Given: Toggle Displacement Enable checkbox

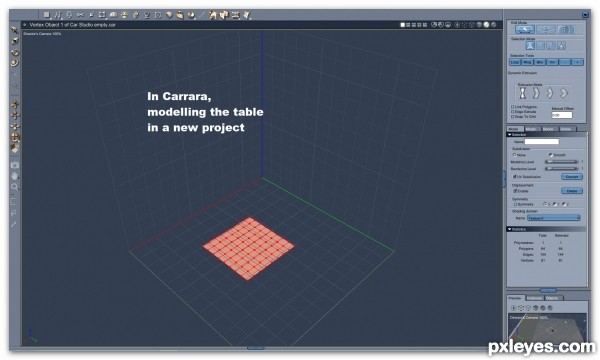Looking at the screenshot, I should [515, 191].
